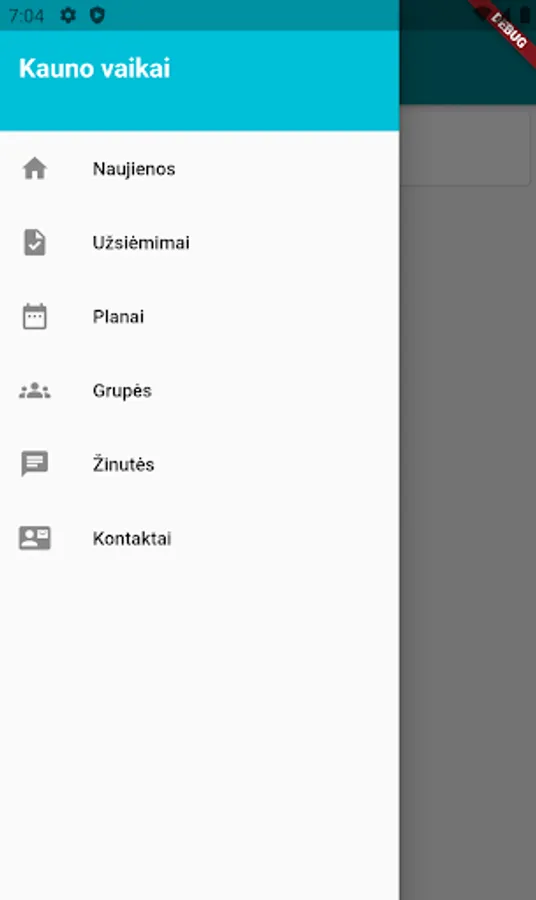Tap the shield icon in status bar
536x900 pixels.
[x=98, y=15]
